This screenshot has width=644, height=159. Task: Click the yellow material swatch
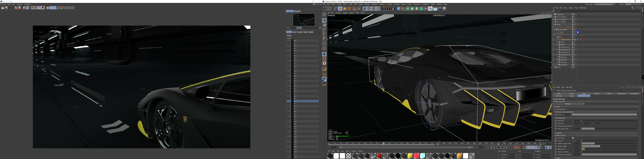click(410, 156)
